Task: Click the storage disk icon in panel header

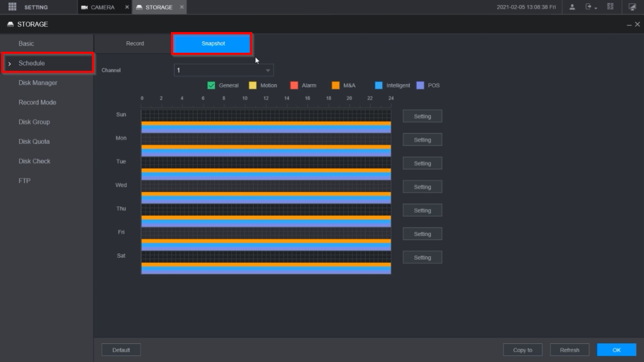Action: pyautogui.click(x=10, y=24)
